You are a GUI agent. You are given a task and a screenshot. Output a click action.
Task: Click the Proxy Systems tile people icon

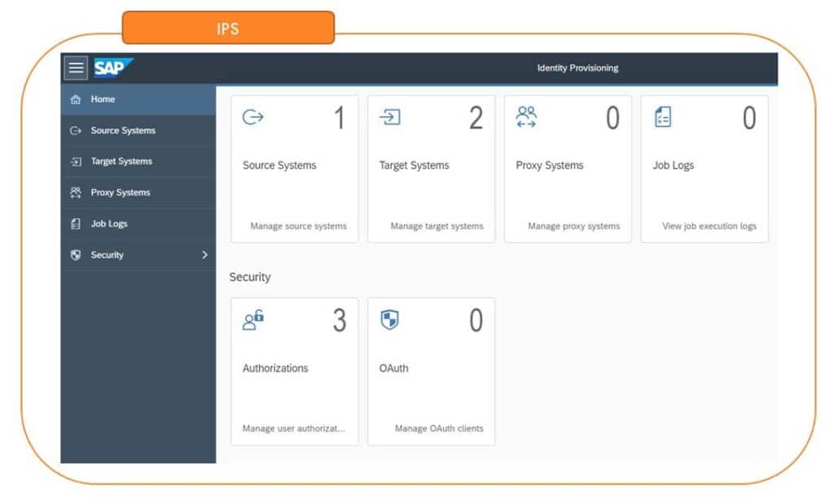coord(526,117)
